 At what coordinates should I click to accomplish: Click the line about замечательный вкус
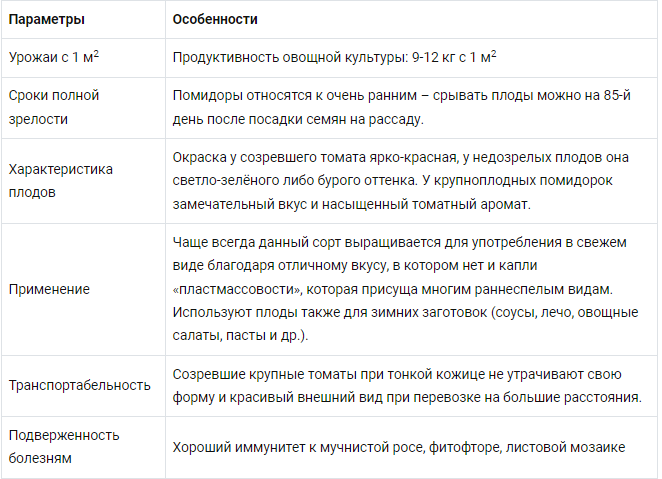tap(351, 204)
